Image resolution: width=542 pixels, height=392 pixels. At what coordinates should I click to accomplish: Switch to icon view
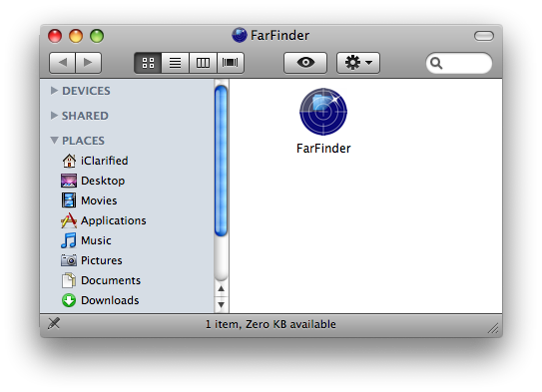tap(148, 63)
